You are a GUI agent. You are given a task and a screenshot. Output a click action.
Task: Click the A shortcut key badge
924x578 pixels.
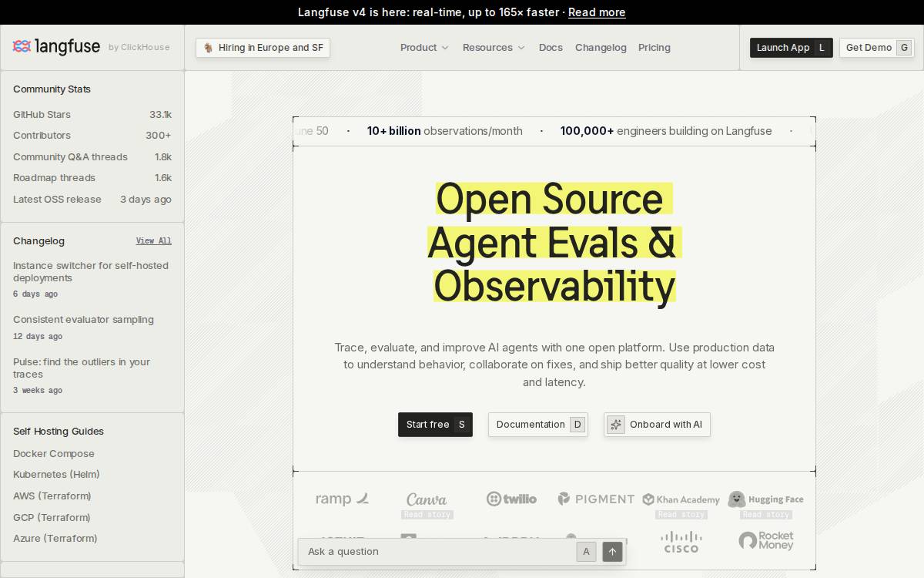coord(586,552)
